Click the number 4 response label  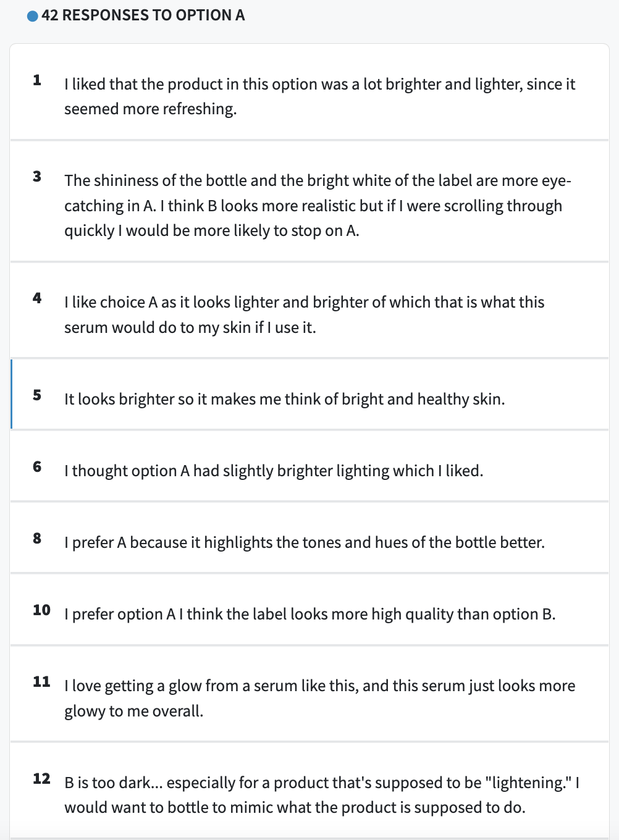coord(37,298)
